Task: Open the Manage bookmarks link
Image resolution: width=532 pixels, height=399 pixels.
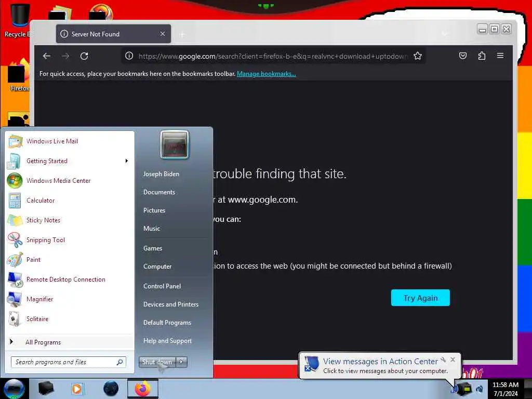Action: (267, 74)
